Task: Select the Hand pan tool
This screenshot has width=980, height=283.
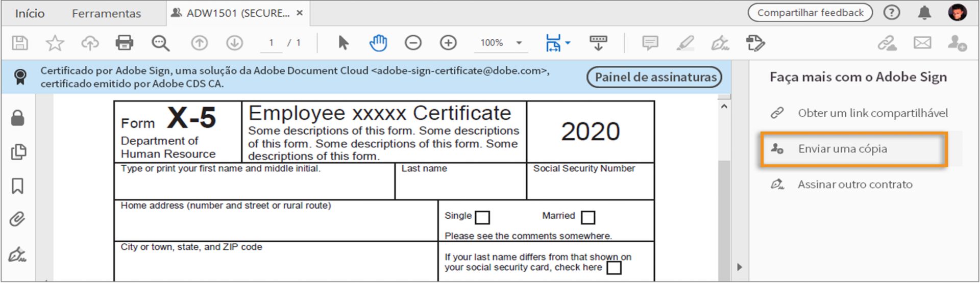Action: pyautogui.click(x=378, y=43)
